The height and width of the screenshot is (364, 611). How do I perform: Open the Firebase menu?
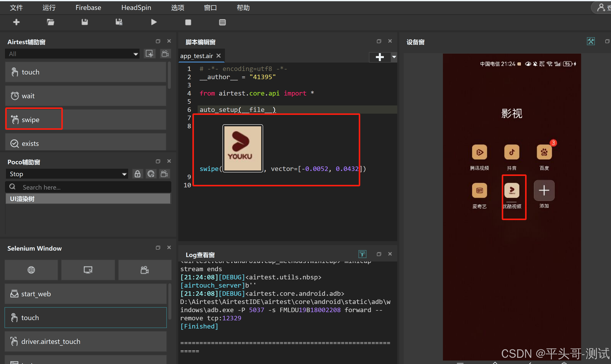[88, 8]
